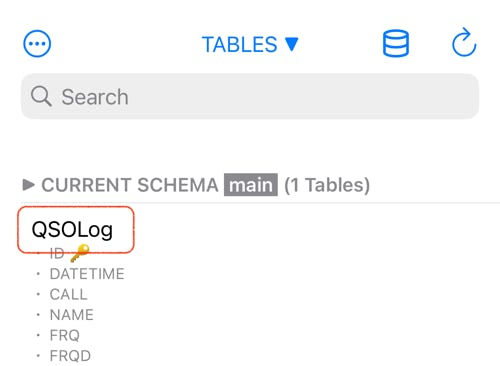500x366 pixels.
Task: Open the QSOLog table
Action: pyautogui.click(x=72, y=230)
